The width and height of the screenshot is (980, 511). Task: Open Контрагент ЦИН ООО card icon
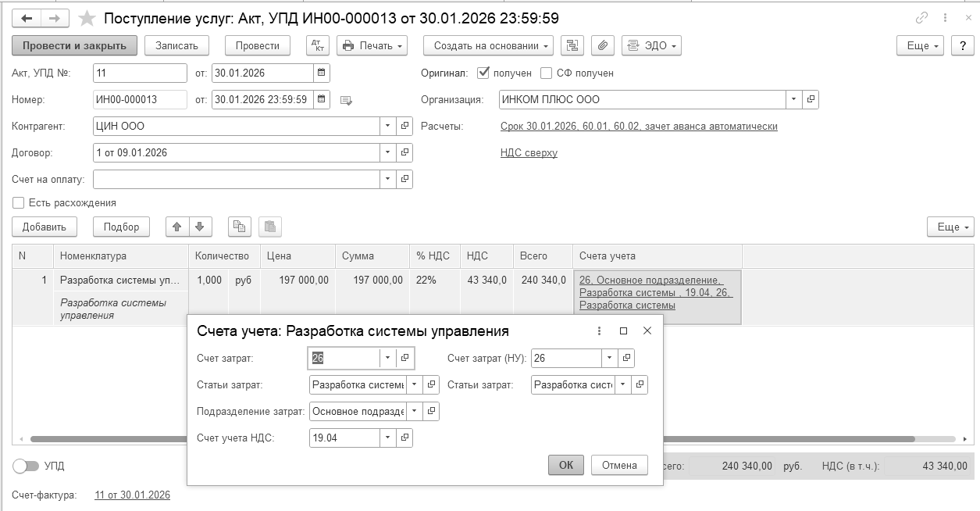tap(404, 126)
